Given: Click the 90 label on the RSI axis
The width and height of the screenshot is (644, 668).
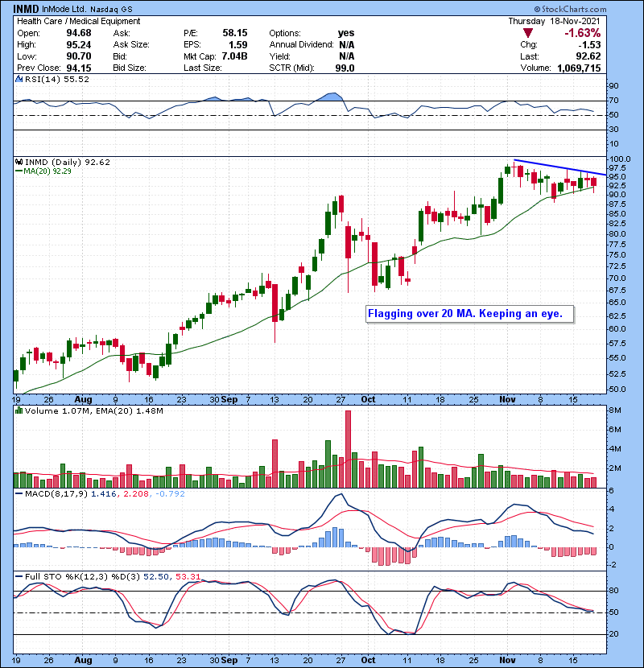Looking at the screenshot, I should click(613, 86).
